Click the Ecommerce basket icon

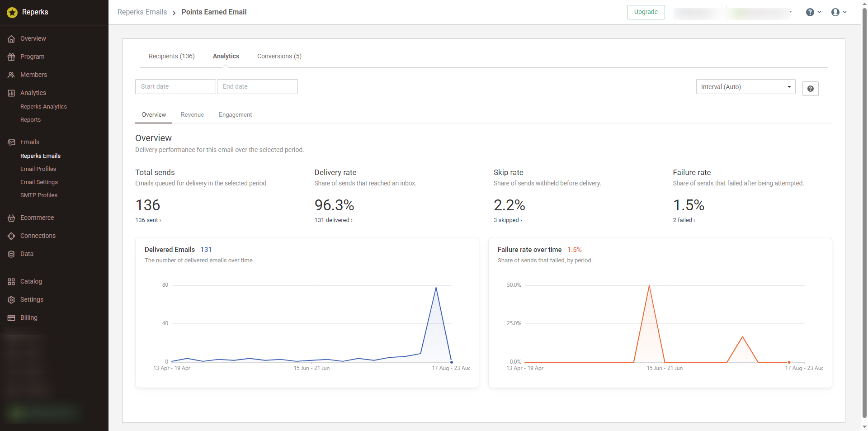(11, 218)
